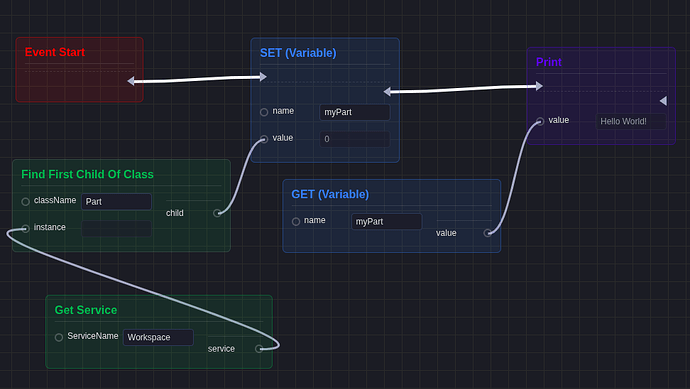
Task: Click the 'className' label
Action: [55, 200]
